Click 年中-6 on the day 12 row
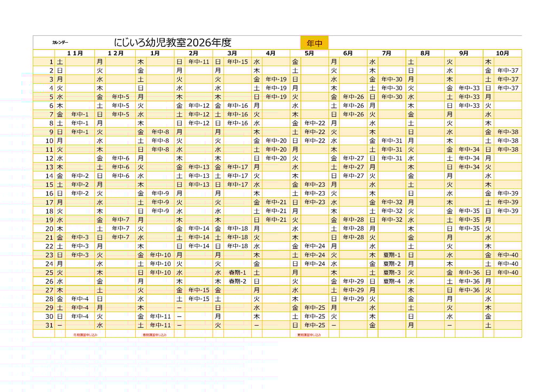 coord(121,158)
